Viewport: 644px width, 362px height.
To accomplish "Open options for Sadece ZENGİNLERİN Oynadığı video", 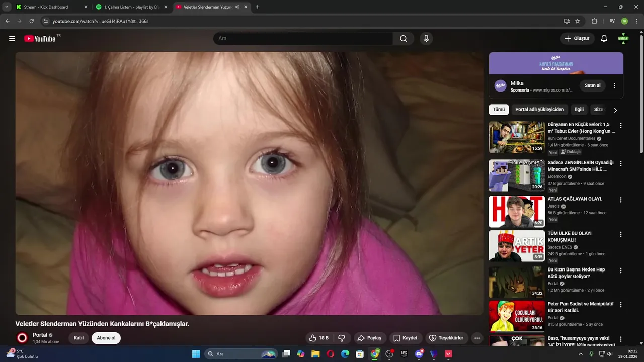I will pyautogui.click(x=620, y=163).
